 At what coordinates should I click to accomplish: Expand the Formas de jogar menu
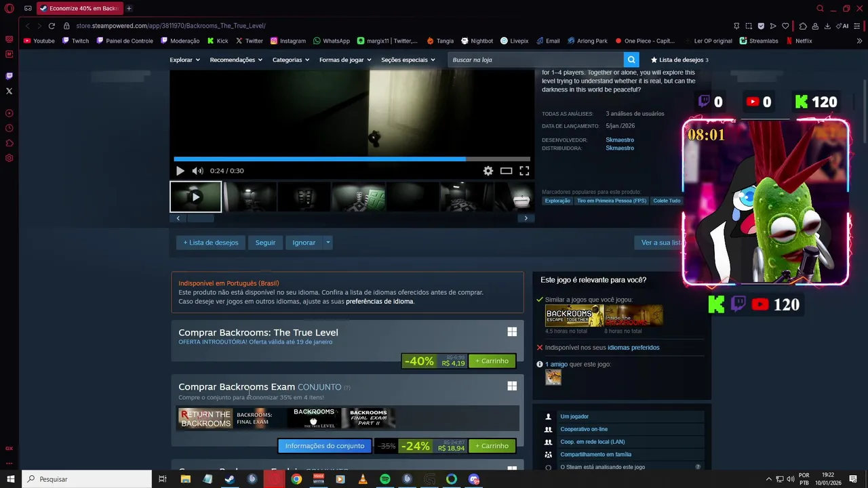click(x=345, y=60)
